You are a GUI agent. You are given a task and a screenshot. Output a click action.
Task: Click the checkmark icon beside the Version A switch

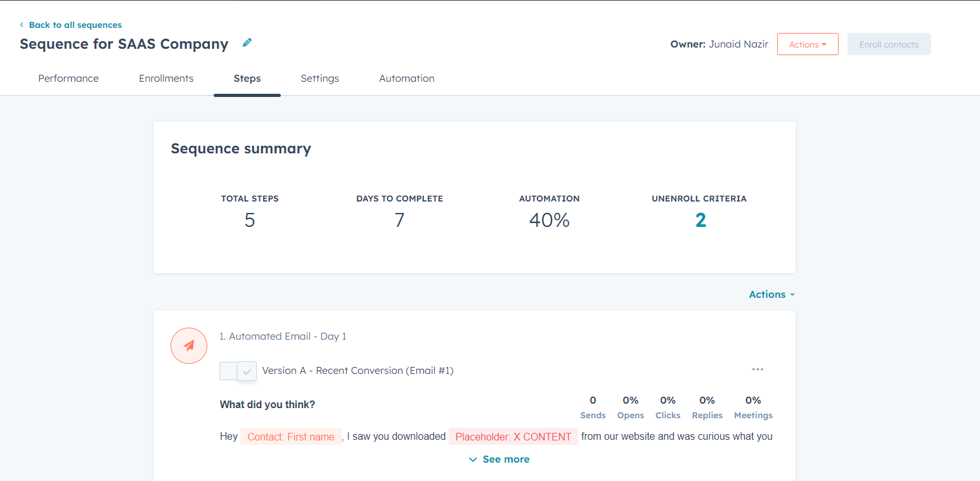[x=247, y=371]
